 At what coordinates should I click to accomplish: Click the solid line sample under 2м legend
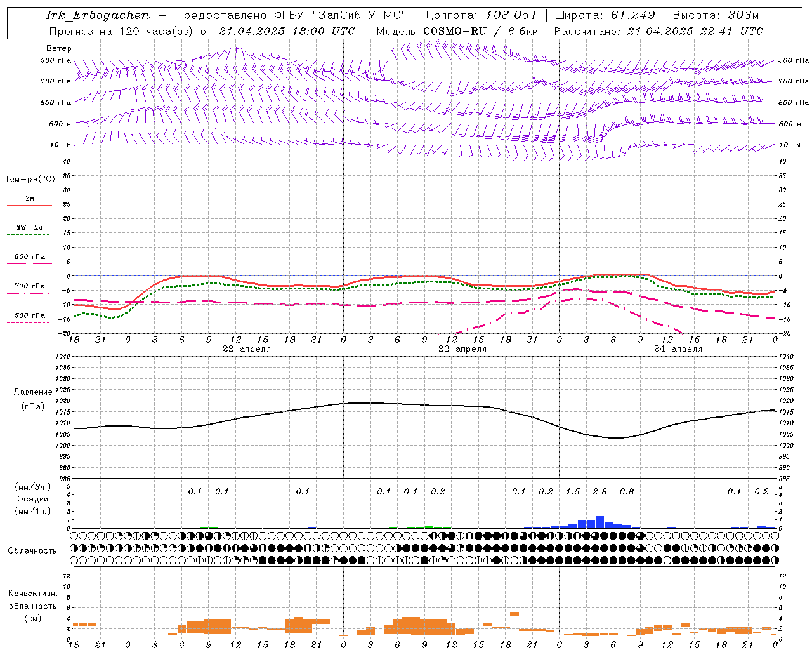(x=29, y=206)
